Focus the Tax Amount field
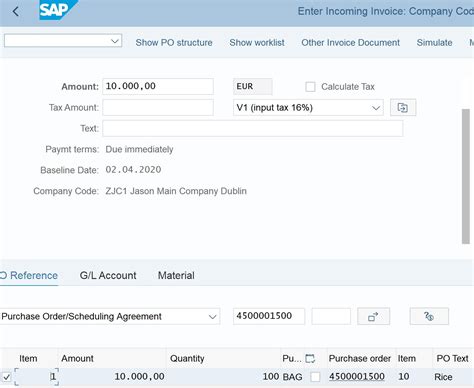474x388 pixels. [158, 107]
